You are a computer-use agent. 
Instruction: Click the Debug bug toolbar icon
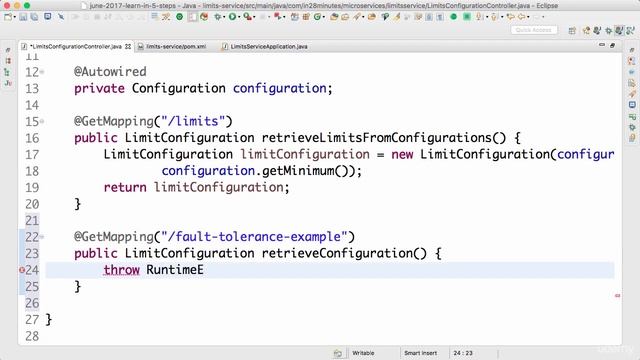218,17
